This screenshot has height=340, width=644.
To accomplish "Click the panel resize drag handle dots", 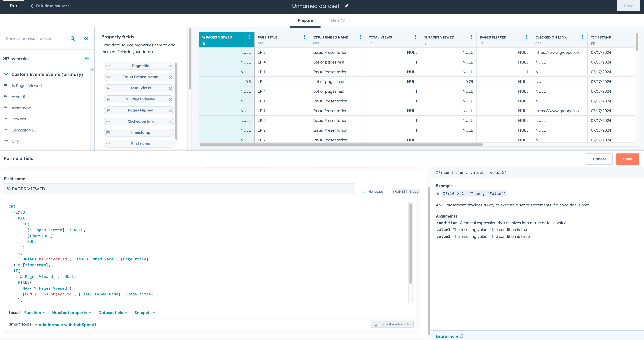I will (323, 153).
